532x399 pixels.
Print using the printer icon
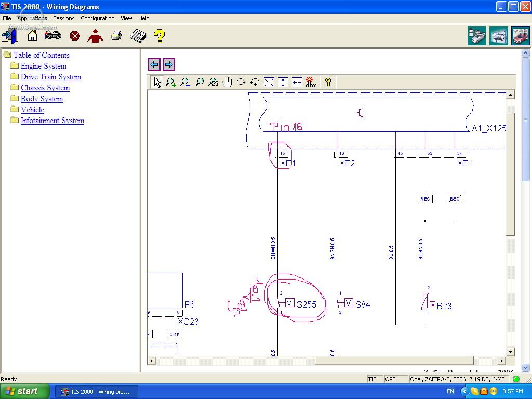coord(116,36)
